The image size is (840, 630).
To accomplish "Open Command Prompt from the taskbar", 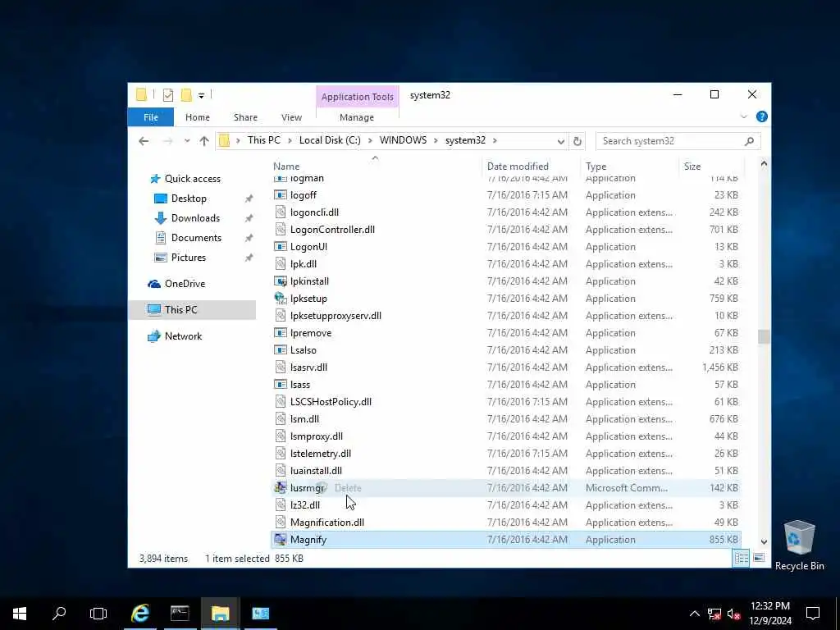I will tap(180, 614).
